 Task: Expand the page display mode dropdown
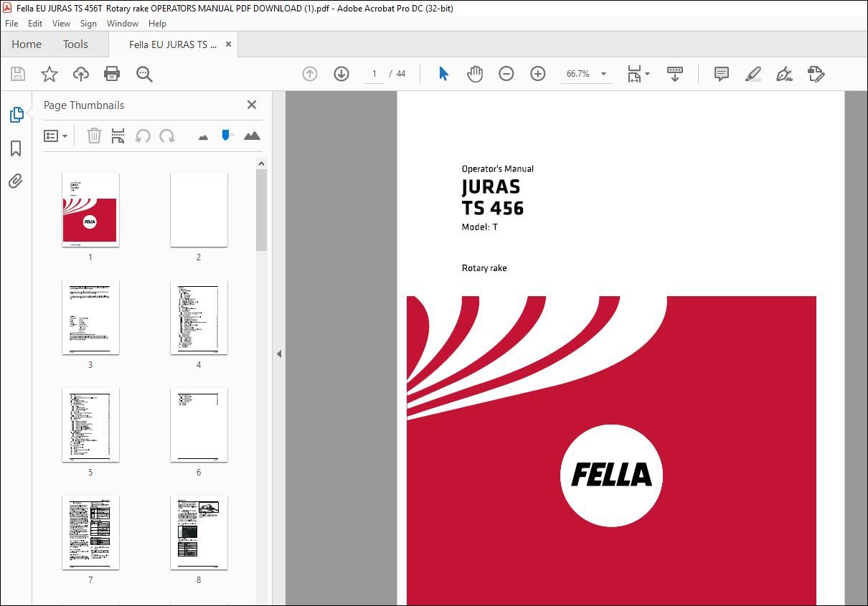[646, 73]
